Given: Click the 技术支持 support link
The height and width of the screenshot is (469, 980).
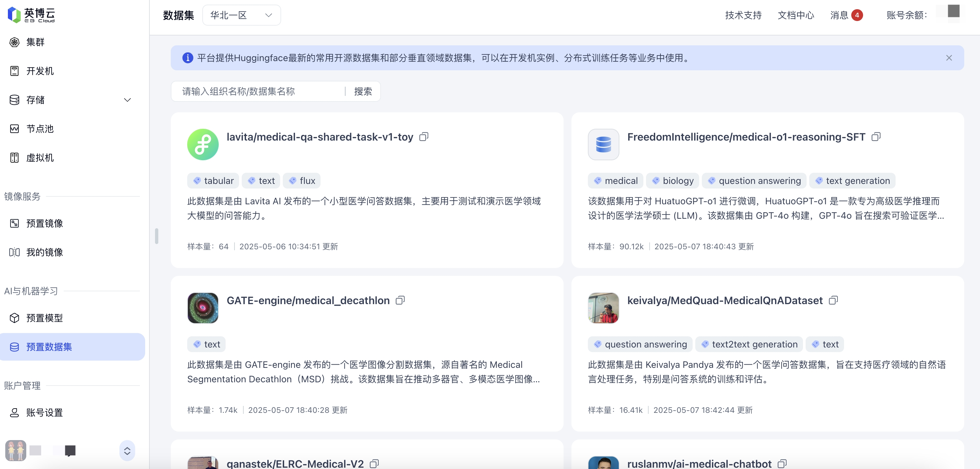Looking at the screenshot, I should [743, 15].
